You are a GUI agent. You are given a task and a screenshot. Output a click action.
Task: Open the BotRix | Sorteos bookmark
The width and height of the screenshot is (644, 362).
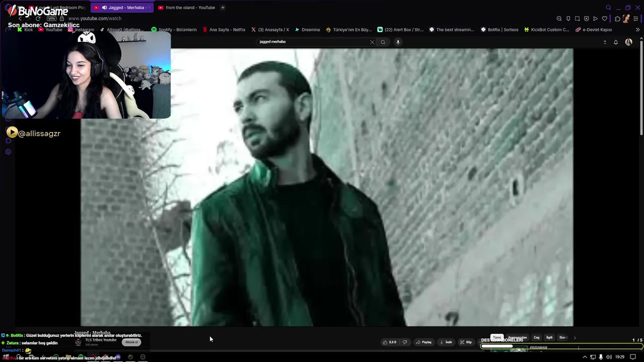(x=500, y=30)
